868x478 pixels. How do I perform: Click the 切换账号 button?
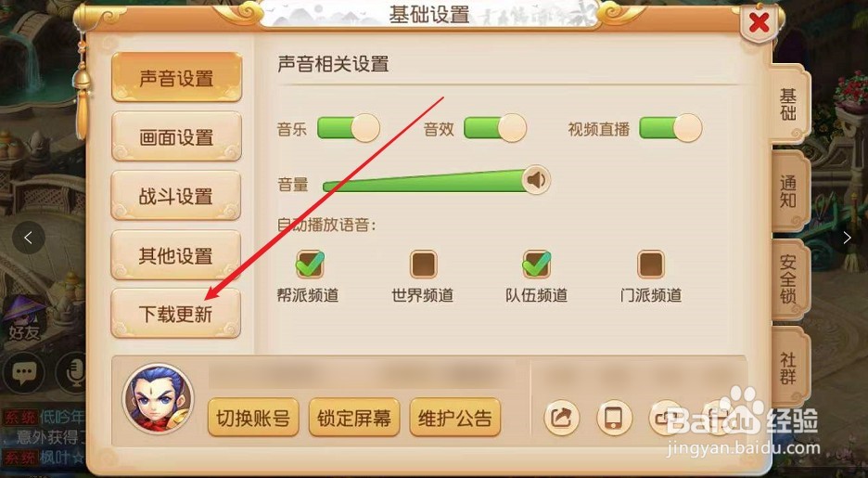253,417
